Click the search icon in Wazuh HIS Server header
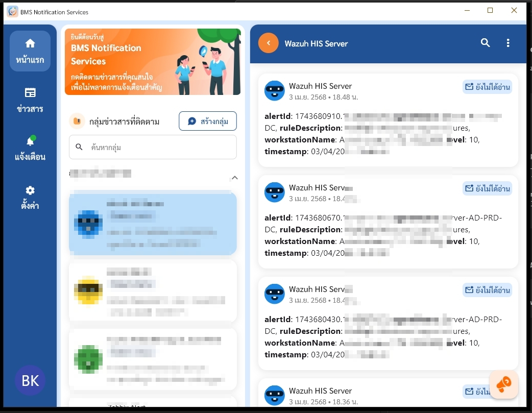Viewport: 532px width, 413px height. click(x=485, y=43)
